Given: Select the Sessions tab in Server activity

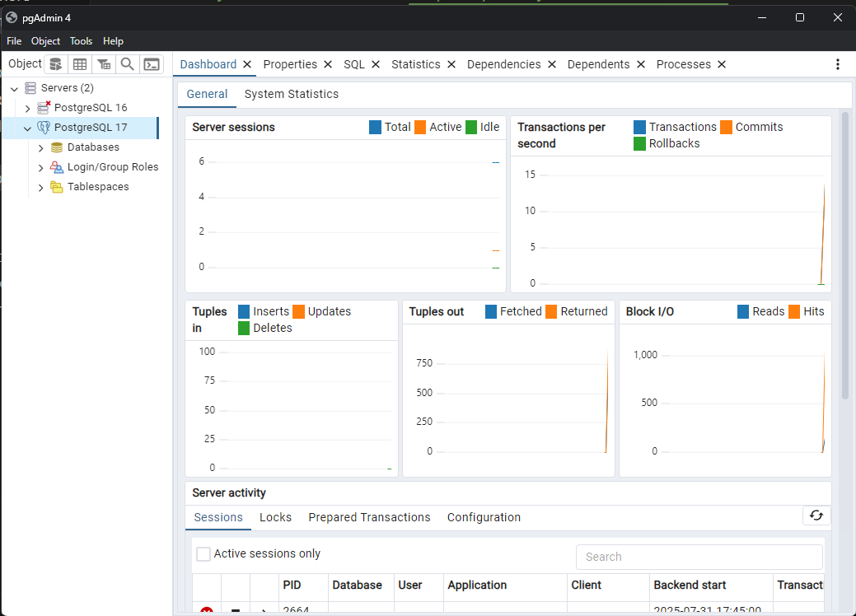Looking at the screenshot, I should 218,517.
